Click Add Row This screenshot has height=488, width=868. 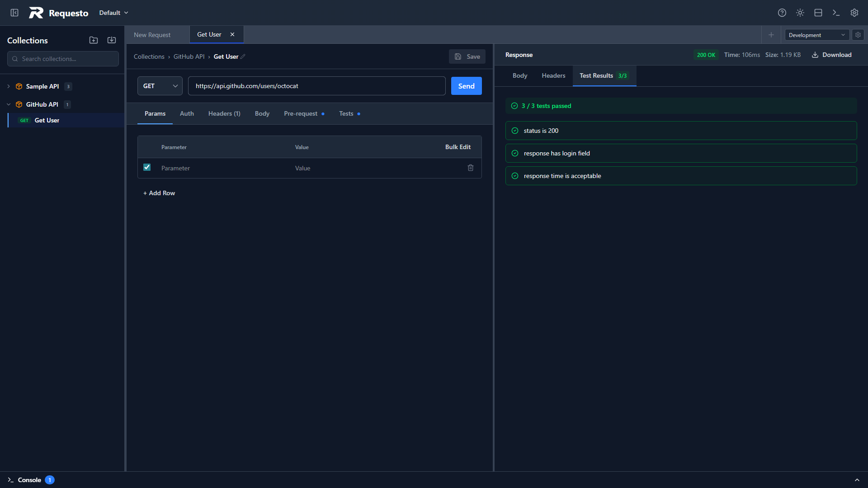click(x=159, y=193)
